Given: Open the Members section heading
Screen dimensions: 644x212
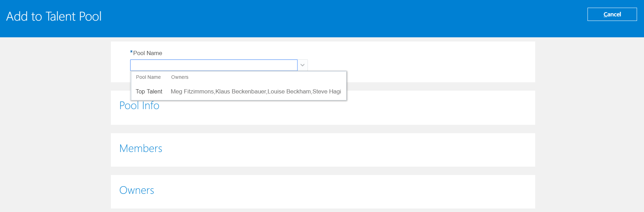Looking at the screenshot, I should click(x=141, y=149).
